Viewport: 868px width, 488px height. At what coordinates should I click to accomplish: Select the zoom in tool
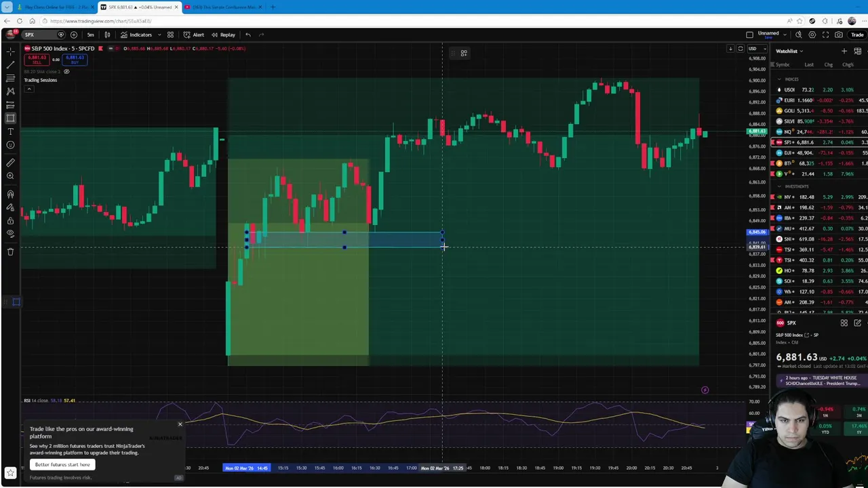[x=10, y=176]
